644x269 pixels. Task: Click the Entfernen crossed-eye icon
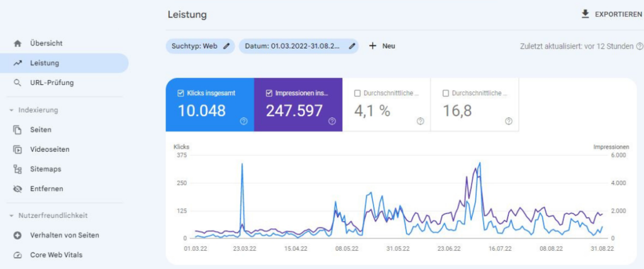click(17, 189)
